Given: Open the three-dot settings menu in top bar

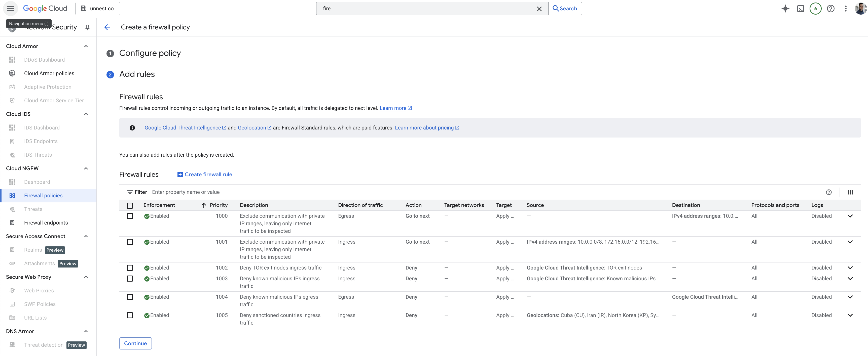Looking at the screenshot, I should pyautogui.click(x=845, y=9).
